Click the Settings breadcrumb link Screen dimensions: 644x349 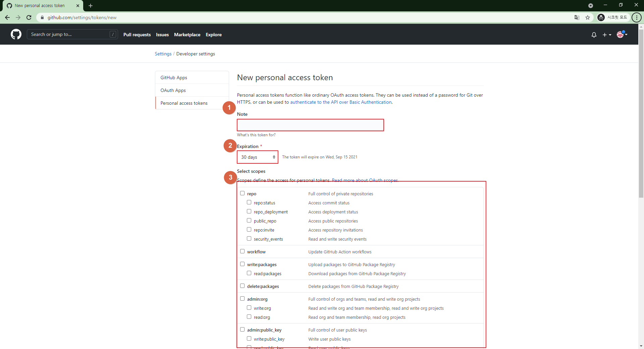163,54
